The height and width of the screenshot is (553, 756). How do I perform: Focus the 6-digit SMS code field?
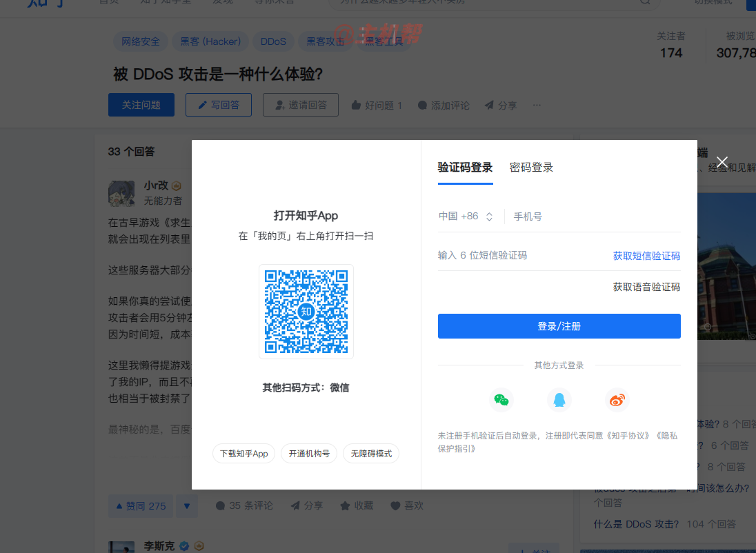521,256
